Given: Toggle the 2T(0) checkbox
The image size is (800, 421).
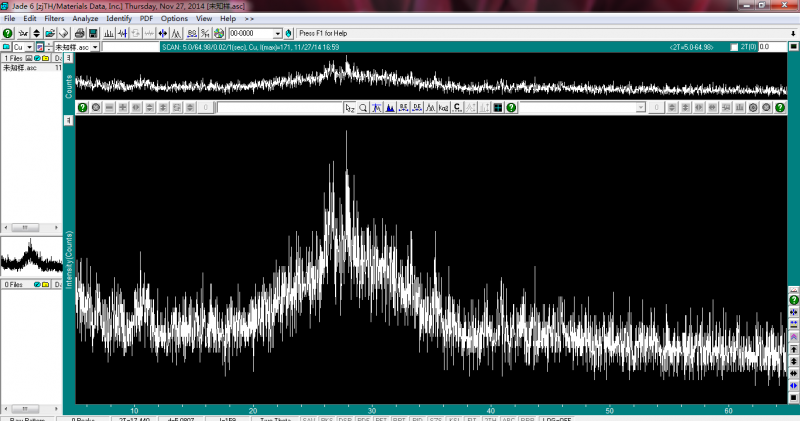Looking at the screenshot, I should click(x=735, y=47).
